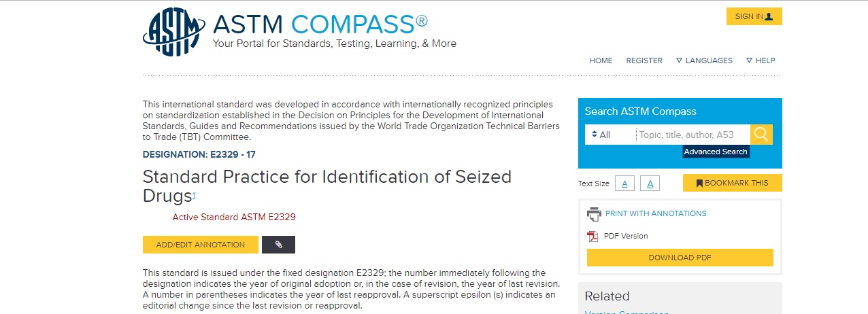The height and width of the screenshot is (314, 868).
Task: Decrease text size with smaller A
Action: (x=624, y=184)
